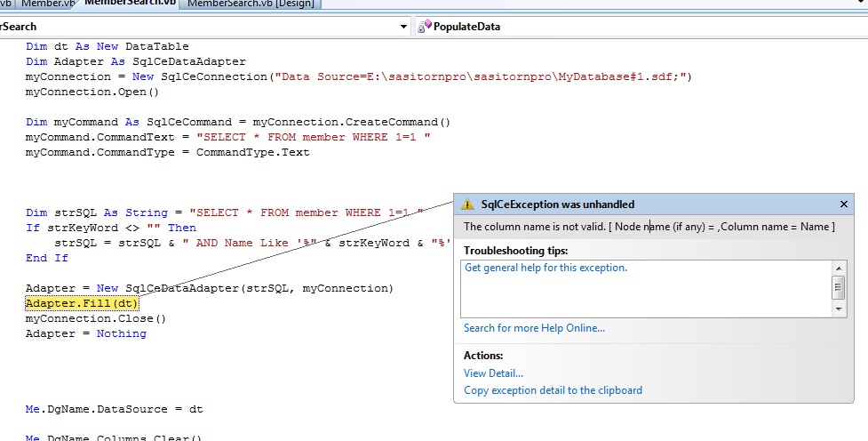Click the Actions heading in dialog

tap(483, 356)
